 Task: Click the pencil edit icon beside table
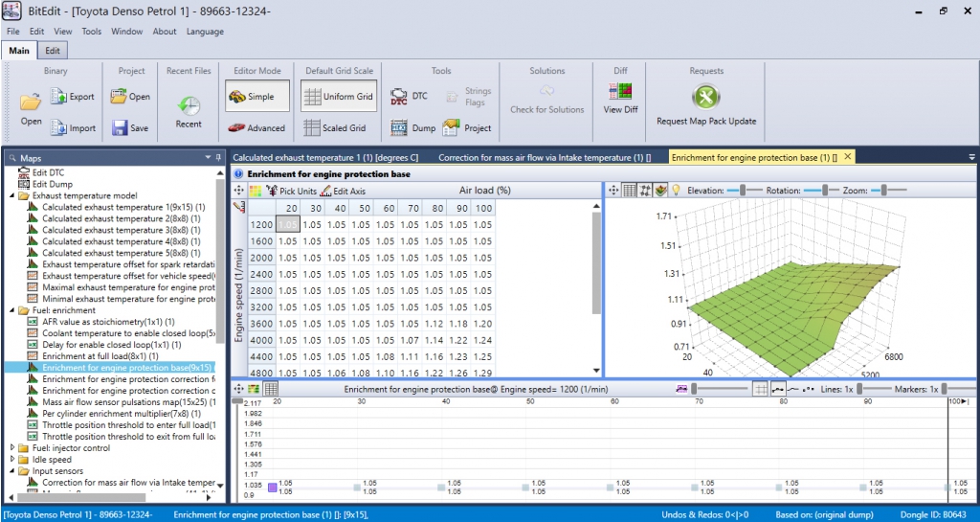click(238, 207)
